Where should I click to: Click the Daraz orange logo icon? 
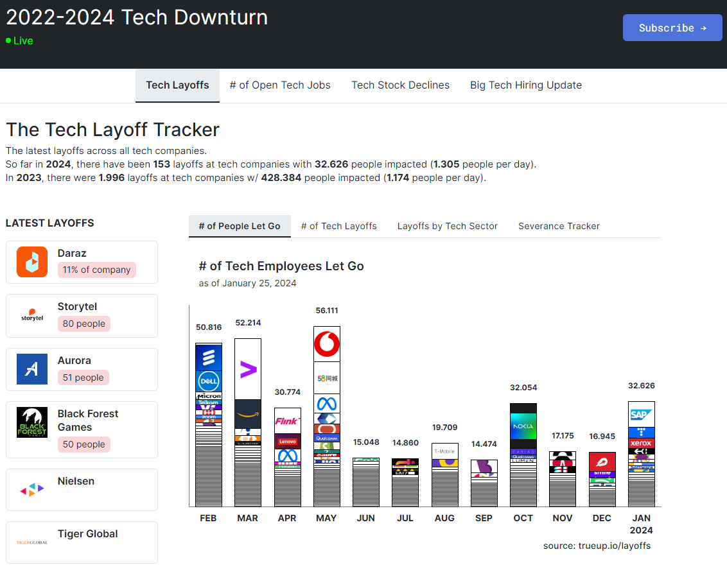pos(32,262)
